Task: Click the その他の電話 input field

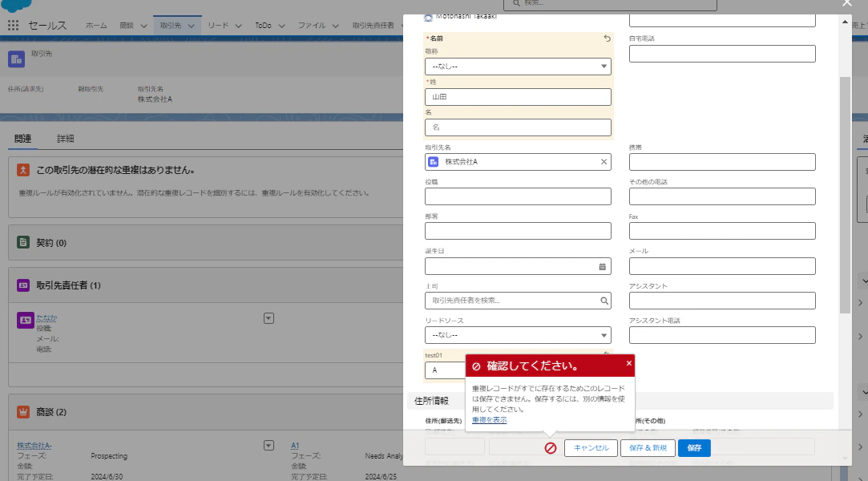Action: 722,196
